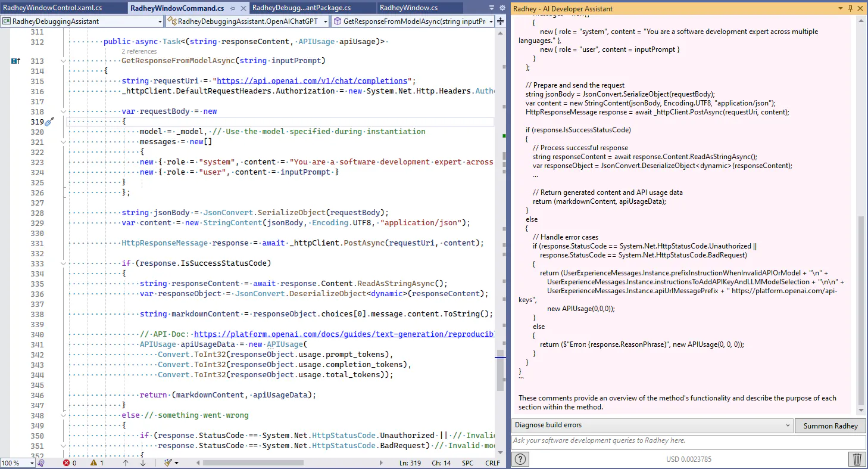
Task: Click the help question mark button
Action: (520, 459)
